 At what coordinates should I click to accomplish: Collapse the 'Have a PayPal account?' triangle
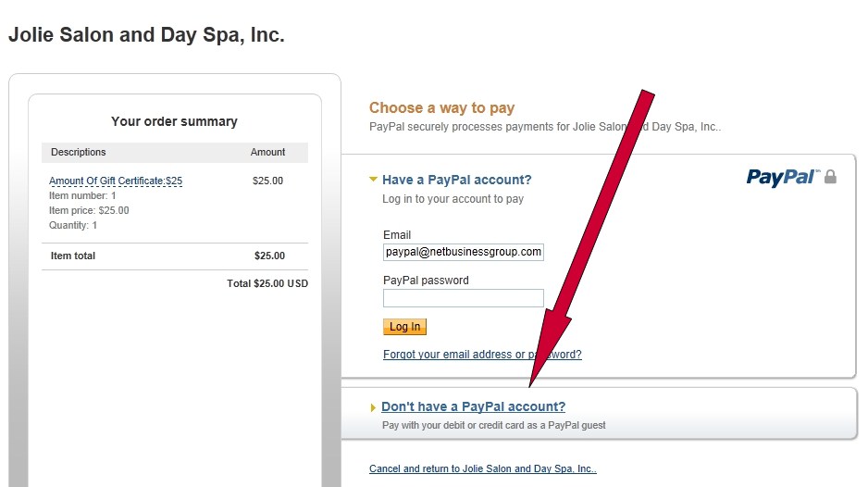coord(373,180)
